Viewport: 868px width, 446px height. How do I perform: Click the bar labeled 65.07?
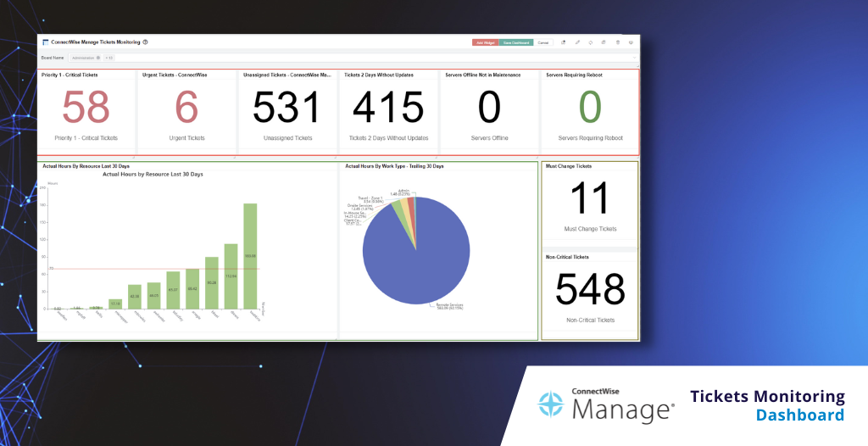click(173, 290)
